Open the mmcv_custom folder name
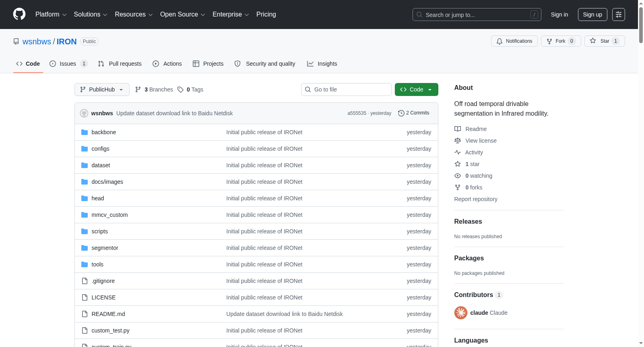This screenshot has height=347, width=644. pyautogui.click(x=109, y=215)
